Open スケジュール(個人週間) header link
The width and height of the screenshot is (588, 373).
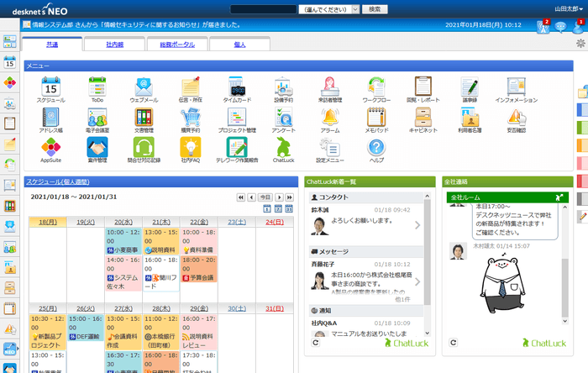[60, 181]
